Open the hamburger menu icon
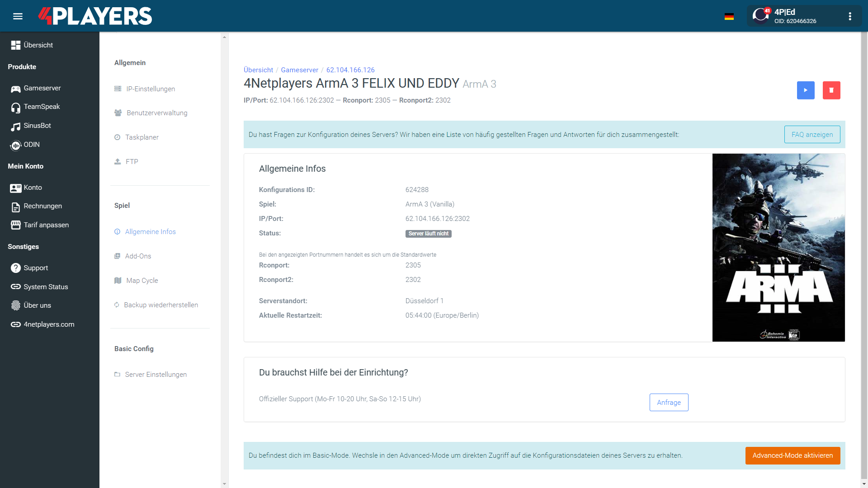Screen dimensions: 868x488 tap(18, 16)
